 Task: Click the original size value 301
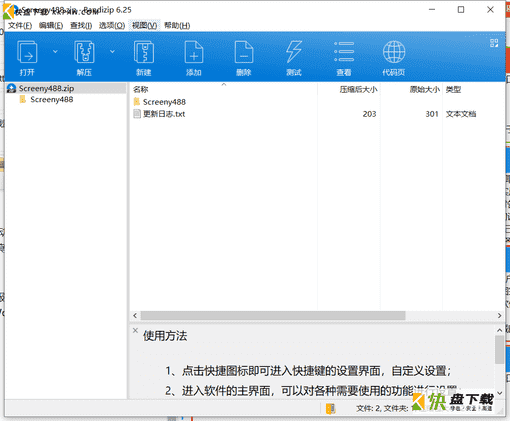tap(432, 114)
